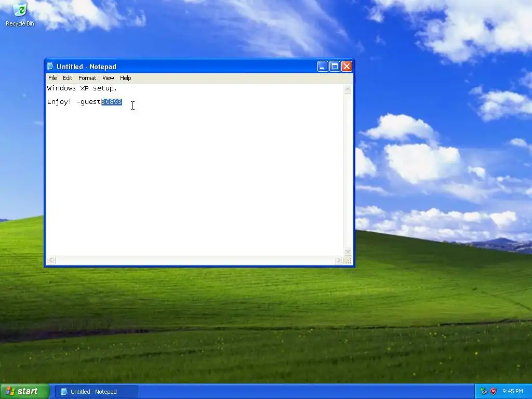The width and height of the screenshot is (532, 399).
Task: Click the word "Enjoy!" in the text
Action: pyautogui.click(x=59, y=102)
